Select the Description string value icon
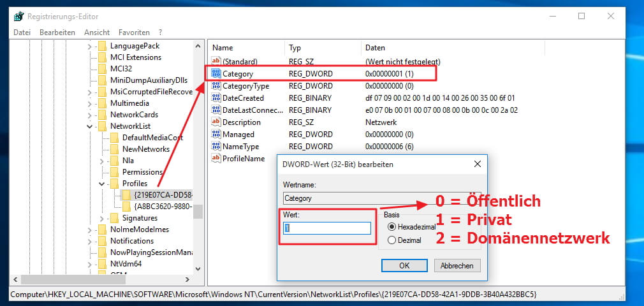This screenshot has height=306, width=644. tap(216, 122)
